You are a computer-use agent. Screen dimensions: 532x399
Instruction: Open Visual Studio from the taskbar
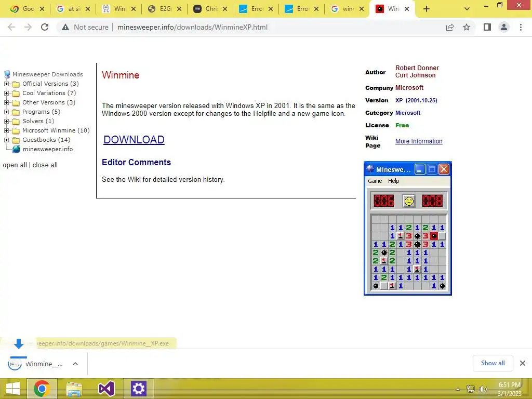106,389
